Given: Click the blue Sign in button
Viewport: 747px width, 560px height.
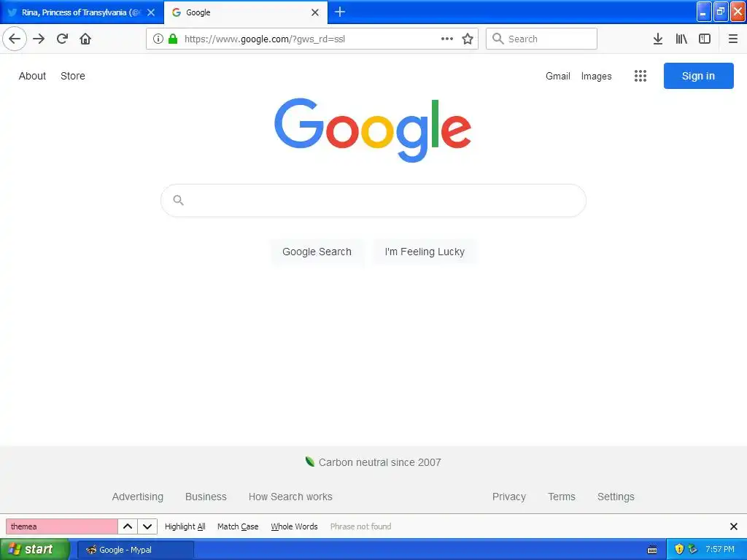Looking at the screenshot, I should pyautogui.click(x=698, y=76).
